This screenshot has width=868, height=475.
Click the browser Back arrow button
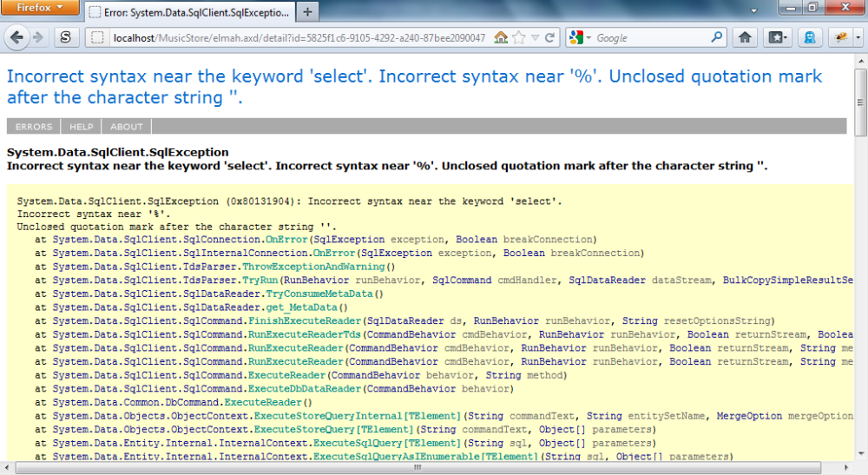pyautogui.click(x=16, y=37)
